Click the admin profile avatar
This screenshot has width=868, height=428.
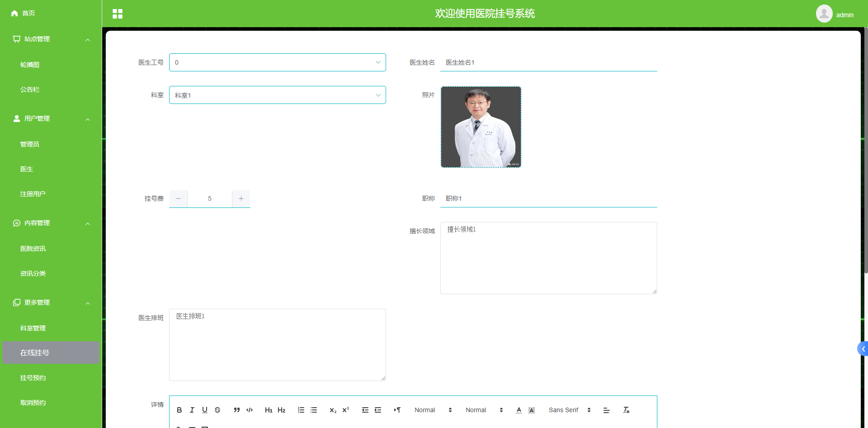824,14
